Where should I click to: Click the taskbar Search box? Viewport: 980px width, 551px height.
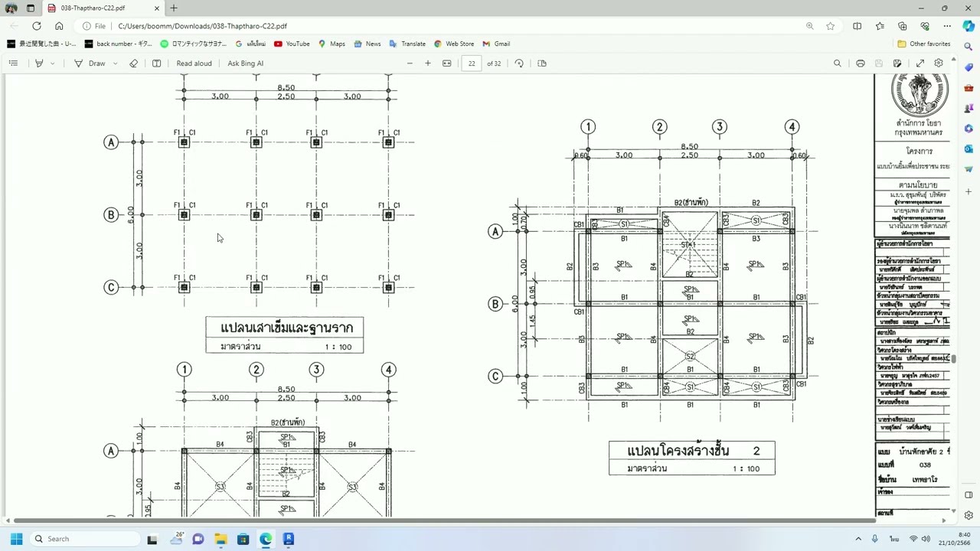point(84,539)
